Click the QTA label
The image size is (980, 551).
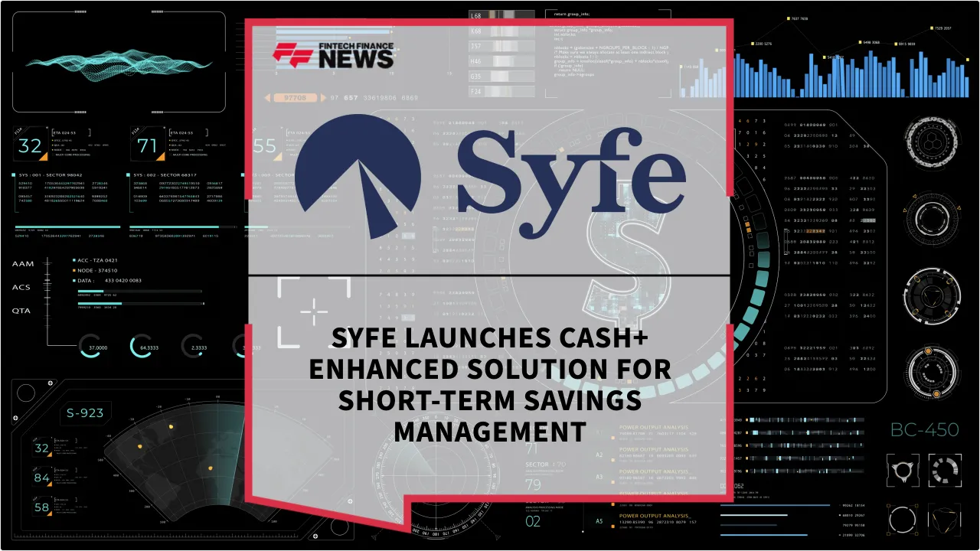[21, 311]
